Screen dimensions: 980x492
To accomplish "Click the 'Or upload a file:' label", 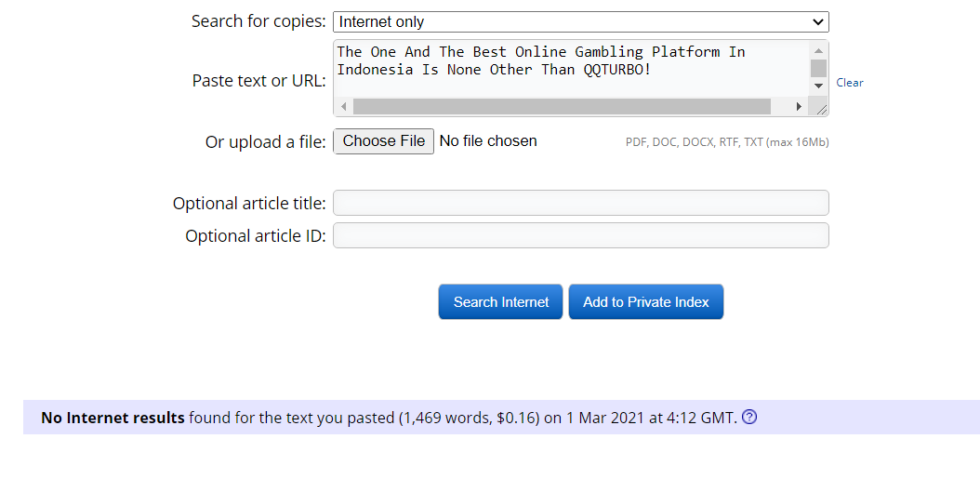I will pyautogui.click(x=266, y=142).
